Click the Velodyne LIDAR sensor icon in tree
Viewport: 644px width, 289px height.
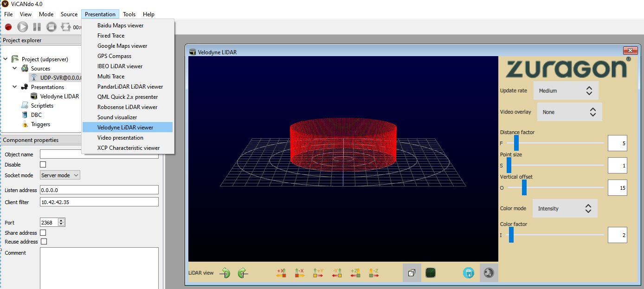pos(34,96)
